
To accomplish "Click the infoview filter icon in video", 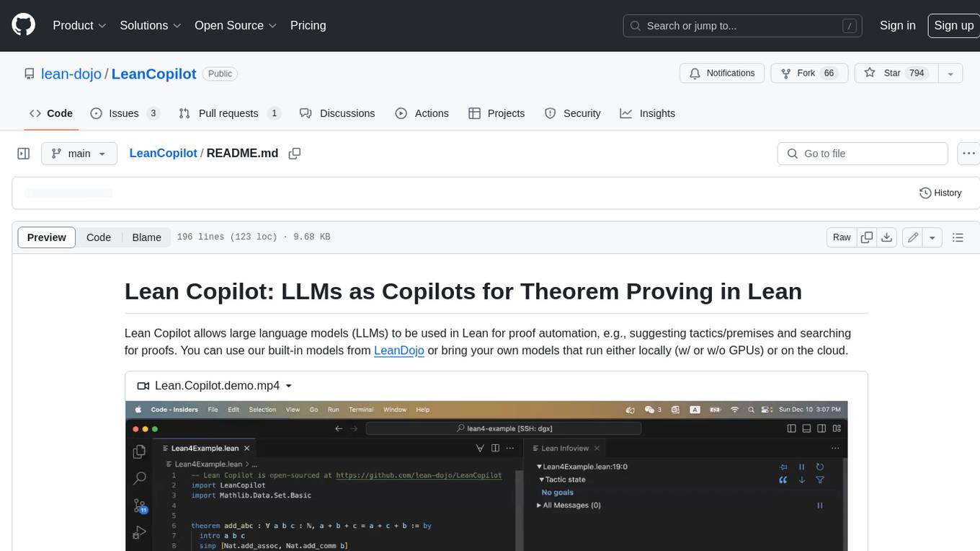I will pyautogui.click(x=820, y=480).
